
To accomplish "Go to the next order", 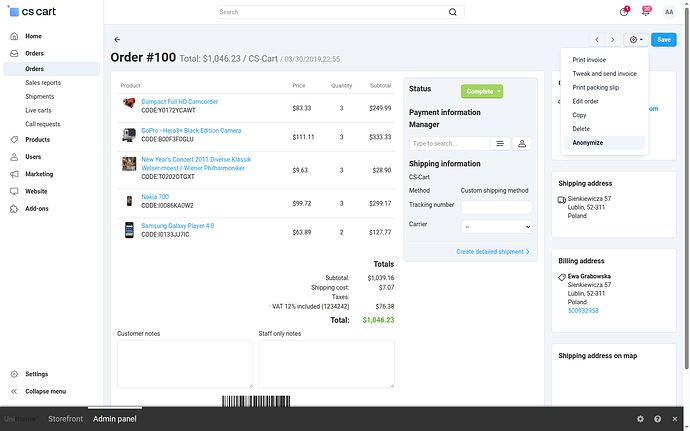I will pos(613,40).
